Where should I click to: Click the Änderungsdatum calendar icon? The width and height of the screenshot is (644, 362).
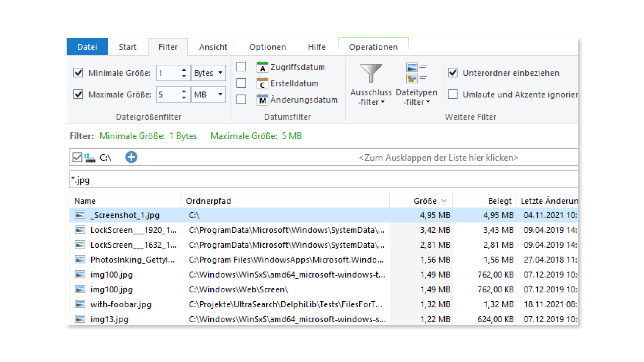pyautogui.click(x=262, y=100)
